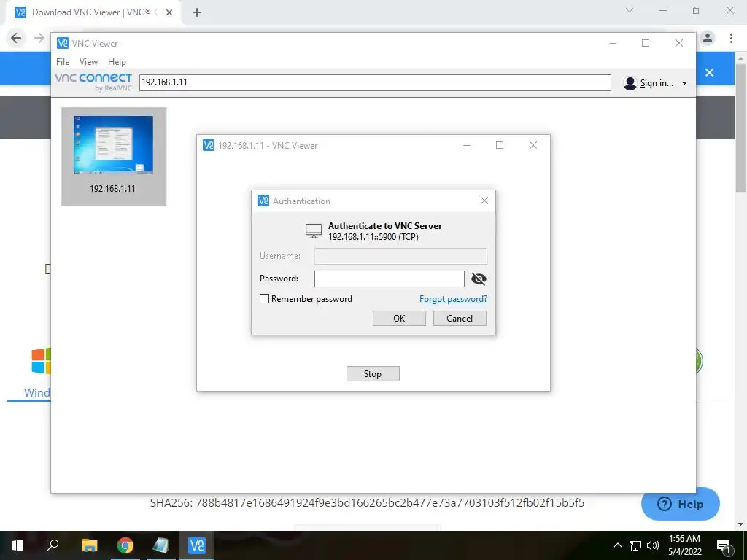Open Windows taskbar search

point(53,545)
